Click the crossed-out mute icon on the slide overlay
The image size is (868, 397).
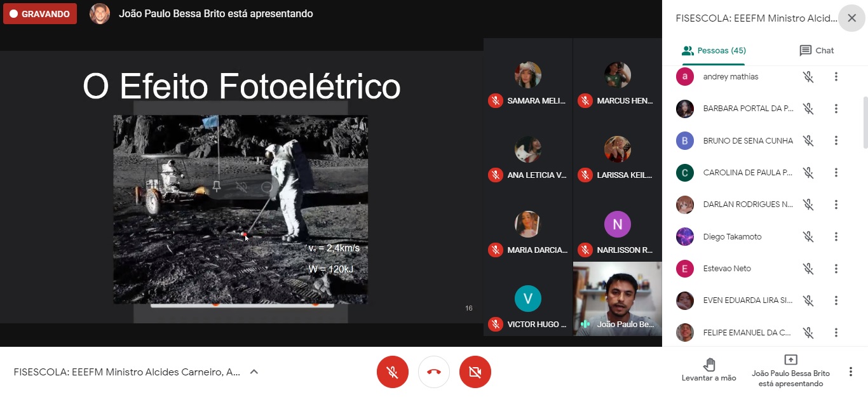[241, 187]
